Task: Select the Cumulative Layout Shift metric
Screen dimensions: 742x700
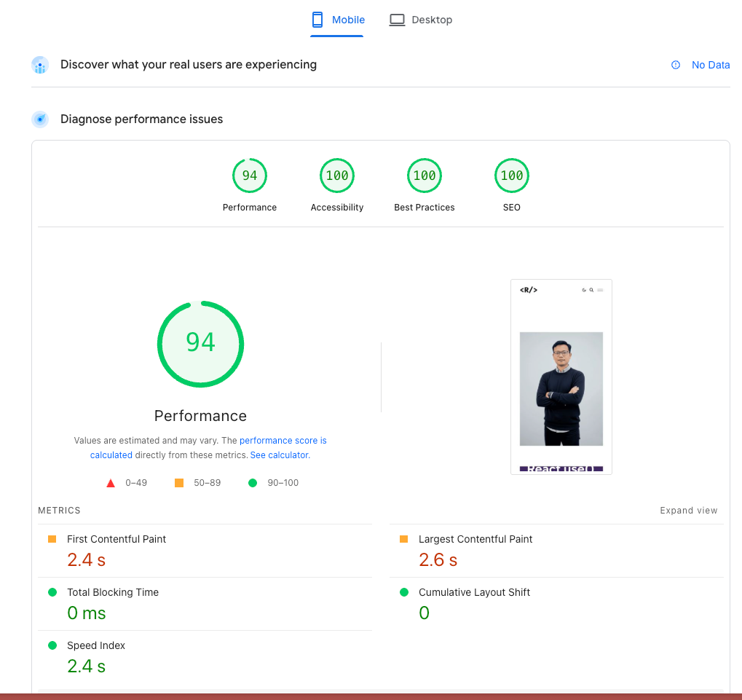Action: [474, 593]
